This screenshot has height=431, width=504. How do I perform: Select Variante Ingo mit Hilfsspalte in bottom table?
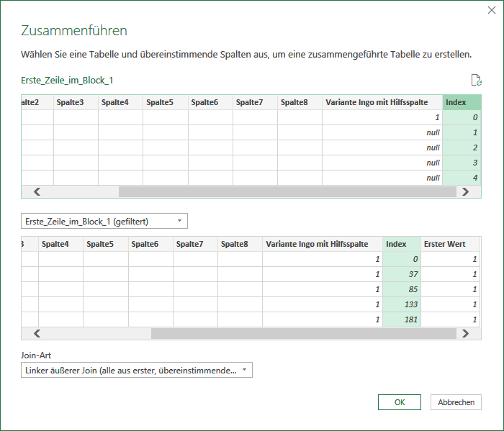pos(323,244)
